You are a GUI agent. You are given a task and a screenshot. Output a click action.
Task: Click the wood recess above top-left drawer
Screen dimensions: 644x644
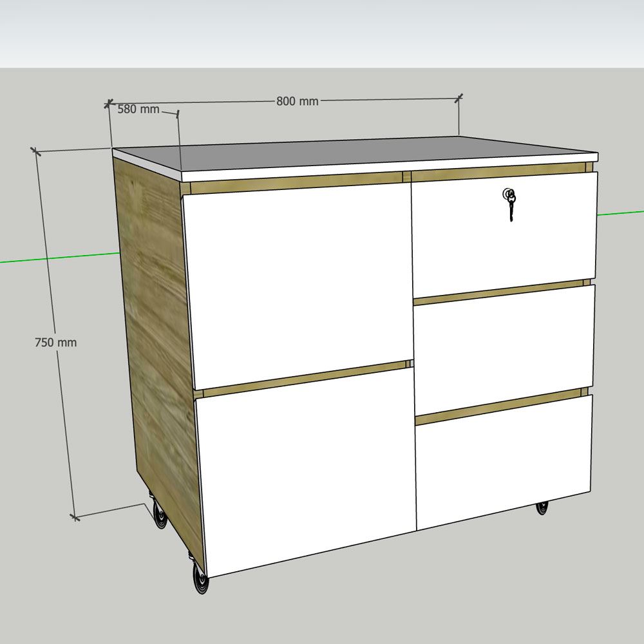pos(296,184)
